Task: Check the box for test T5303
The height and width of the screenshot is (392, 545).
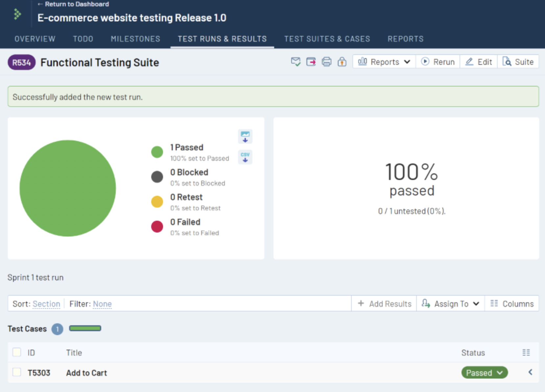Action: (x=17, y=372)
